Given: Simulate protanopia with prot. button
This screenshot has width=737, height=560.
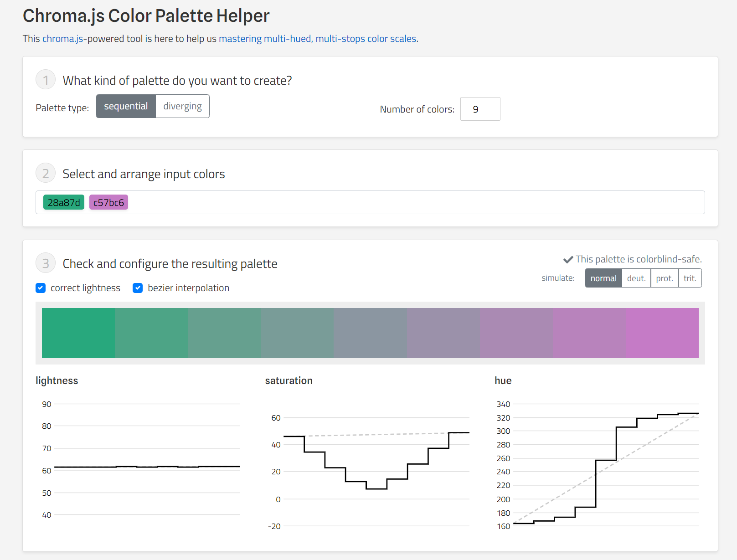Looking at the screenshot, I should 664,278.
